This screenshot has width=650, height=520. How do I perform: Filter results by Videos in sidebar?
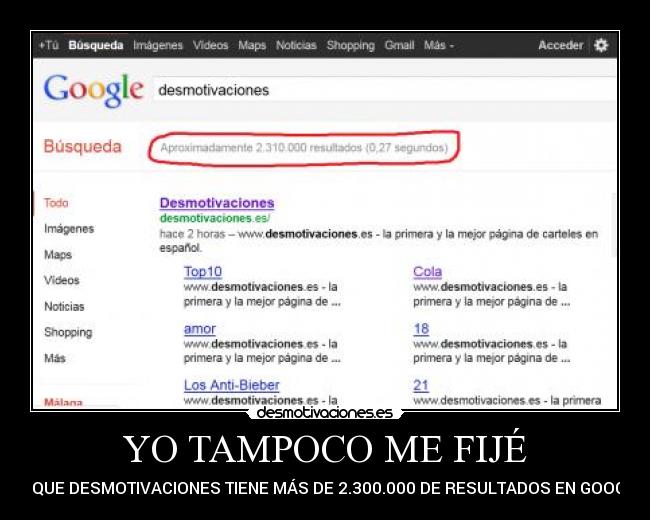[62, 280]
